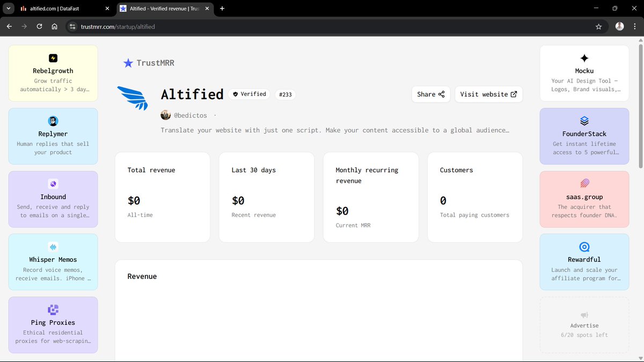644x362 pixels.
Task: Click the Total revenue heading
Action: [151, 170]
